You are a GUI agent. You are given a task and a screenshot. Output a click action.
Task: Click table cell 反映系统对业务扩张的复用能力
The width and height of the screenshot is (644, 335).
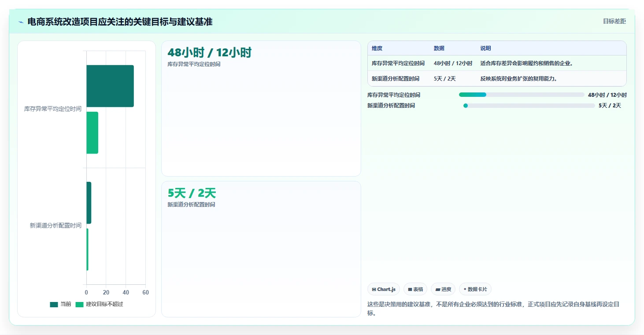(x=519, y=79)
